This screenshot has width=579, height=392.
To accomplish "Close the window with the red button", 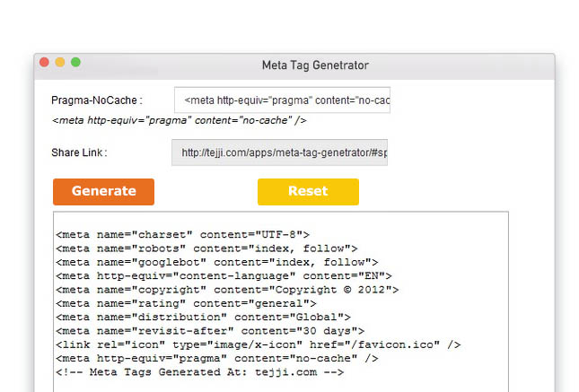I will pyautogui.click(x=44, y=62).
